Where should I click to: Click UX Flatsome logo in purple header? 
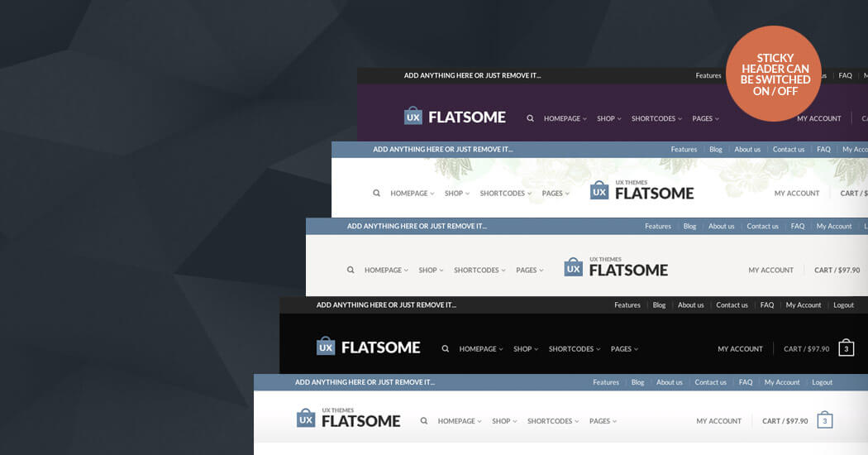(x=455, y=117)
